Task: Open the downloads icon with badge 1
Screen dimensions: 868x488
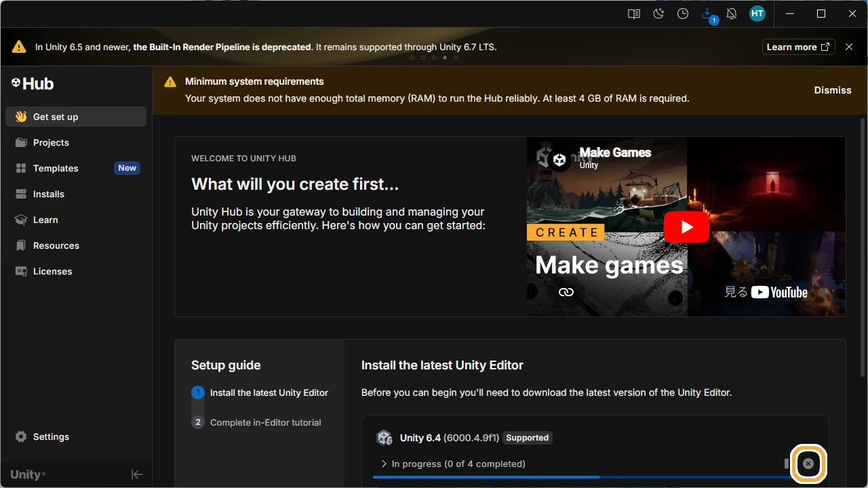Action: click(709, 14)
